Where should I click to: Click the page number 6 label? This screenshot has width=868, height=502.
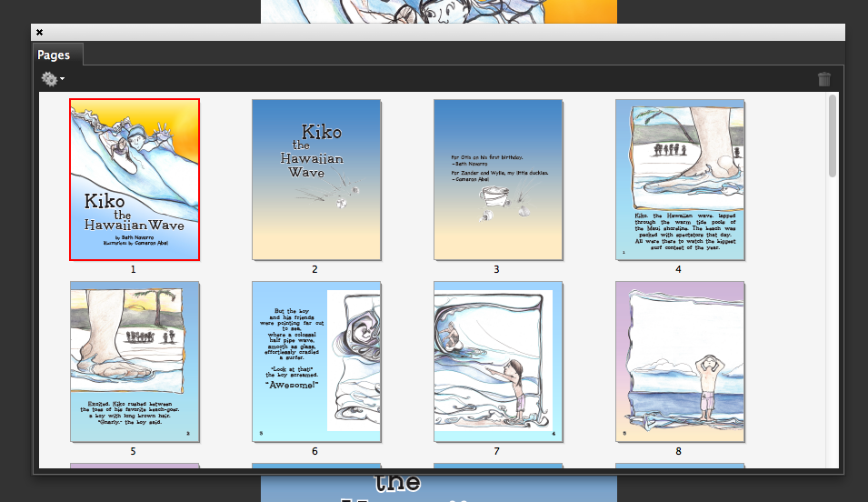[314, 451]
